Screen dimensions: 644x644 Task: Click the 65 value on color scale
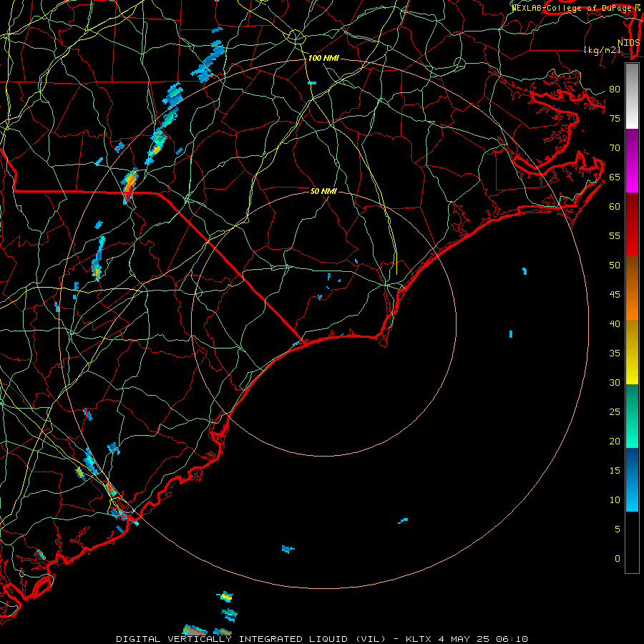(x=615, y=177)
